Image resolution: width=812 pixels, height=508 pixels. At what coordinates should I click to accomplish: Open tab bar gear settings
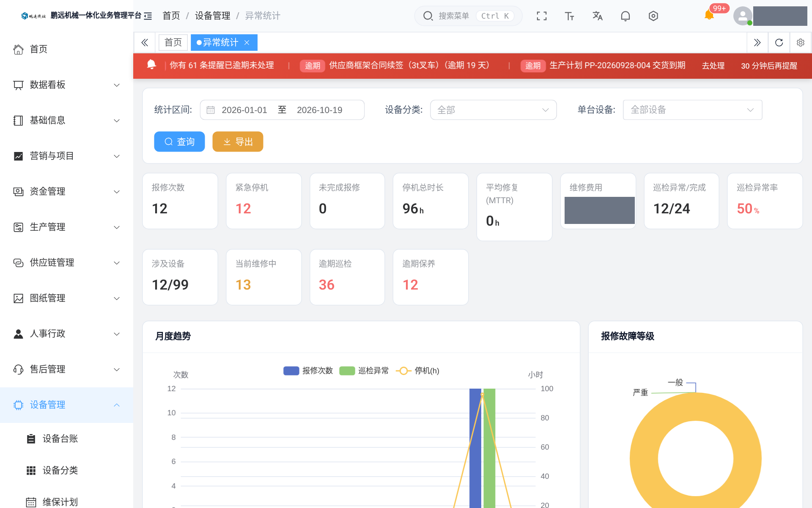[800, 42]
